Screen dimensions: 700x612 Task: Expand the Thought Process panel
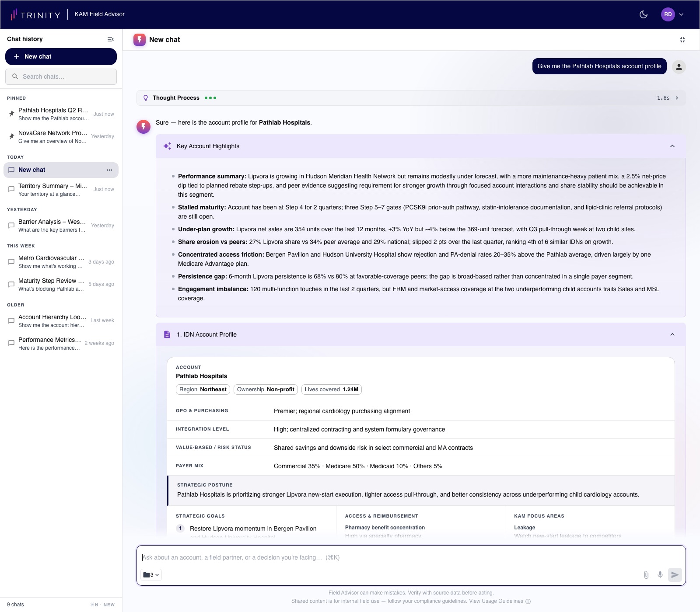point(411,98)
